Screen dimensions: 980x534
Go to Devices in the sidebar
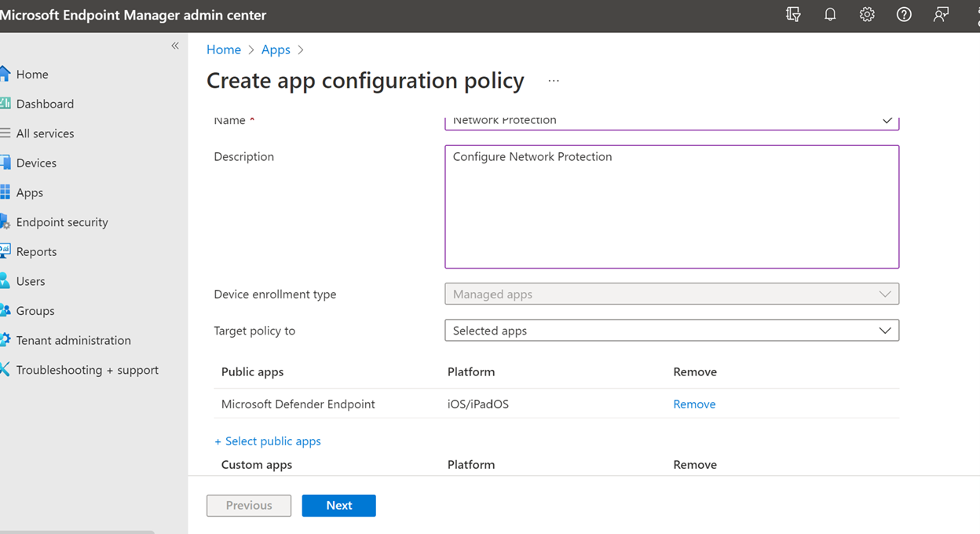click(x=36, y=163)
